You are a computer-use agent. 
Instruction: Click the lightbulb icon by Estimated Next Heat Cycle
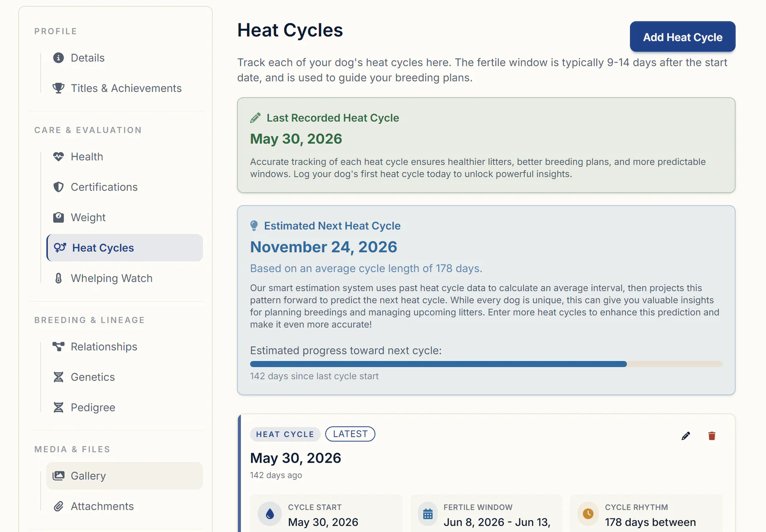coord(254,226)
